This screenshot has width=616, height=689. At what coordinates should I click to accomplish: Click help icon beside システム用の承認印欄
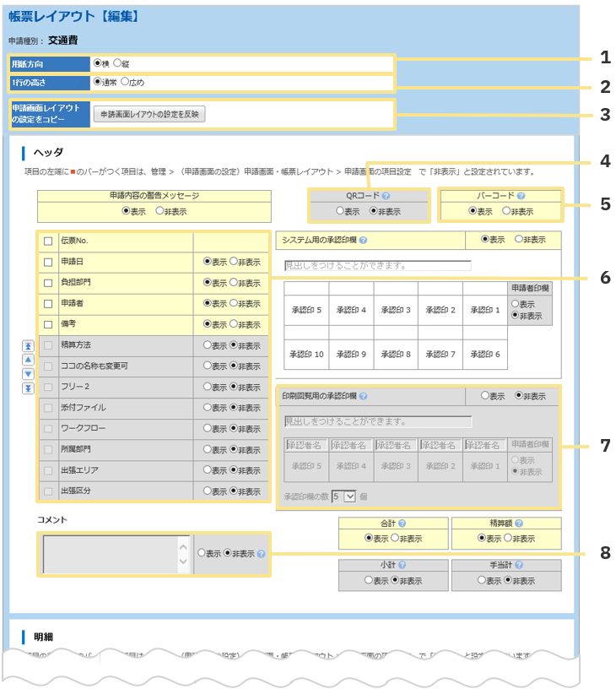363,240
